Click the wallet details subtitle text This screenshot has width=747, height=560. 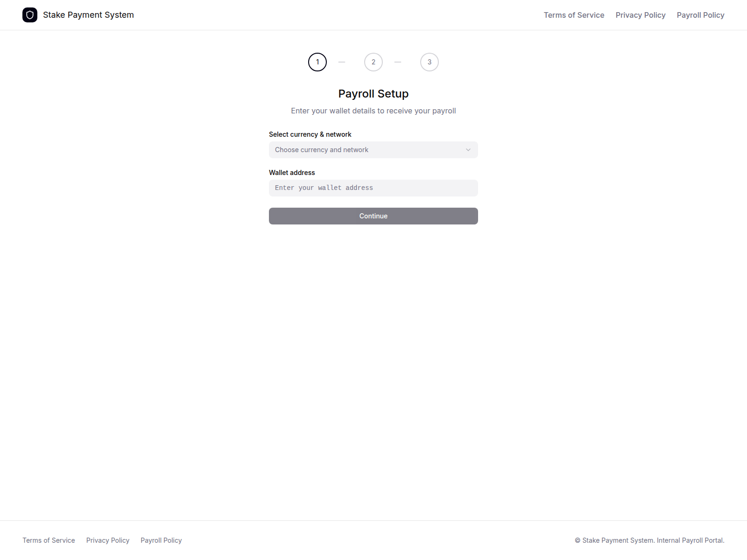tap(373, 111)
